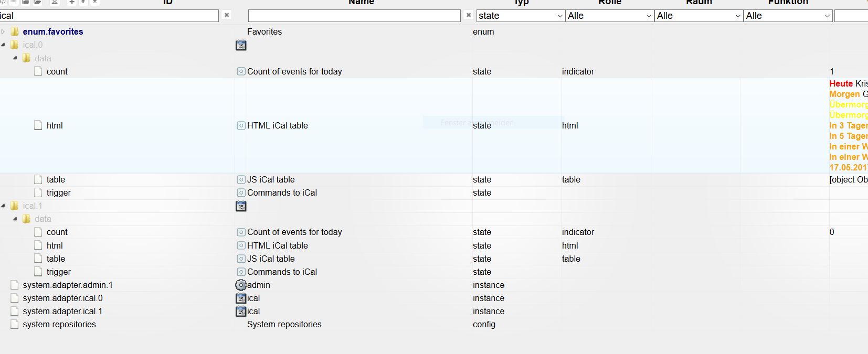Open the Raum filter dropdown
The width and height of the screenshot is (868, 354).
[x=698, y=16]
